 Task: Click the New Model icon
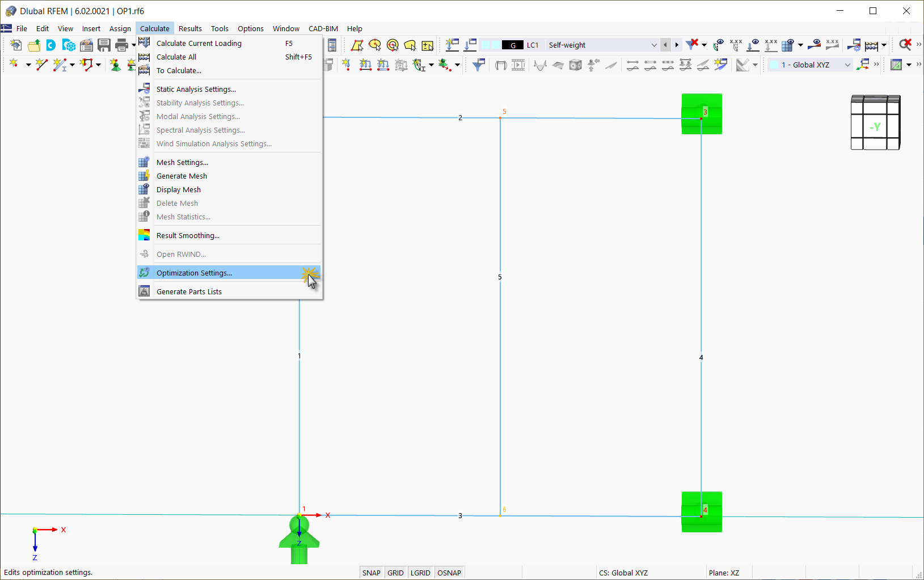(x=16, y=45)
